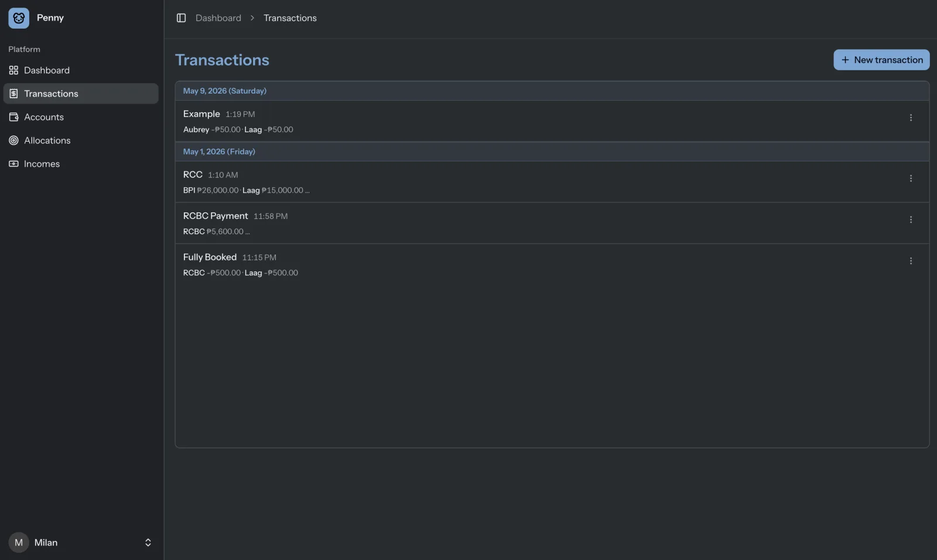This screenshot has height=560, width=937.
Task: Open the Example transaction title
Action: tap(201, 114)
